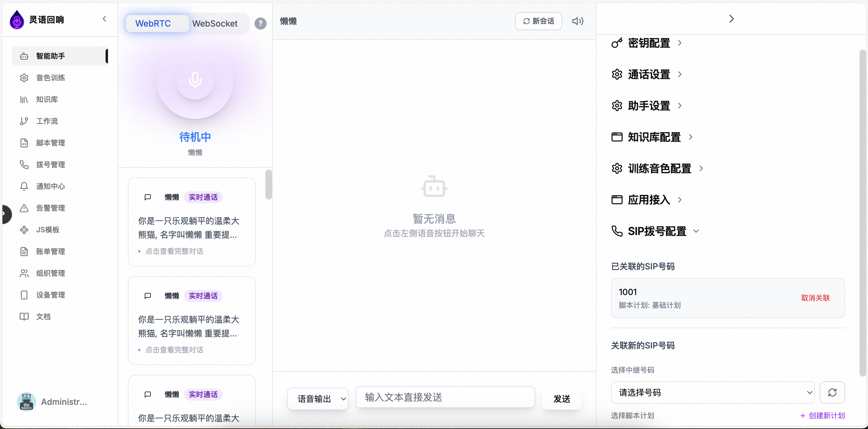Click the refresh icon beside the number dropdown
868x429 pixels.
click(832, 392)
